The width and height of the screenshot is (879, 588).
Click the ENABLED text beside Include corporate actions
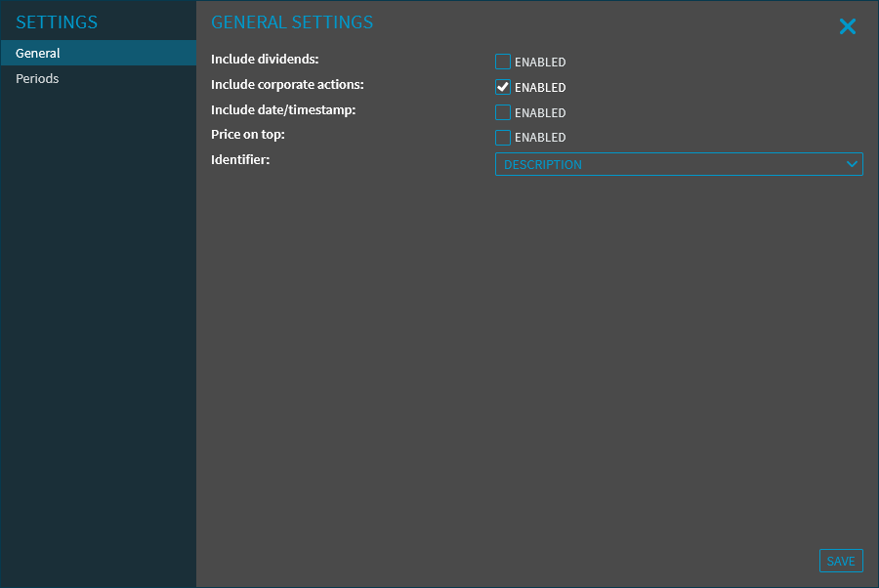coord(540,88)
